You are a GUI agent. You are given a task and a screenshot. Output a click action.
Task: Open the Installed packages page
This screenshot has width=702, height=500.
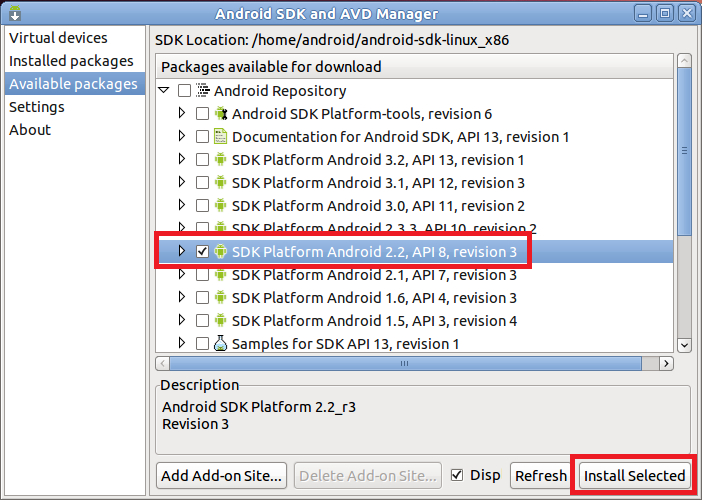[75, 60]
